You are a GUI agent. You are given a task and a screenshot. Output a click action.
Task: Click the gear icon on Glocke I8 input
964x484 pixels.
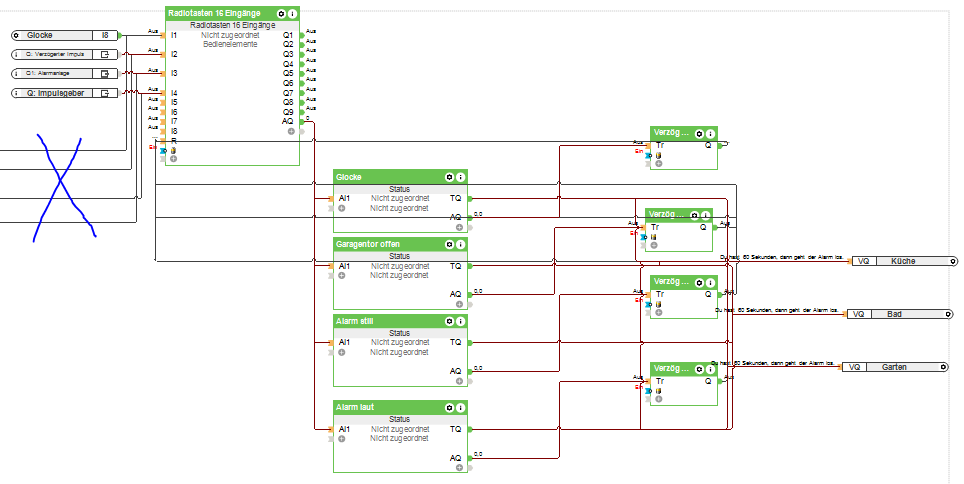tap(16, 36)
